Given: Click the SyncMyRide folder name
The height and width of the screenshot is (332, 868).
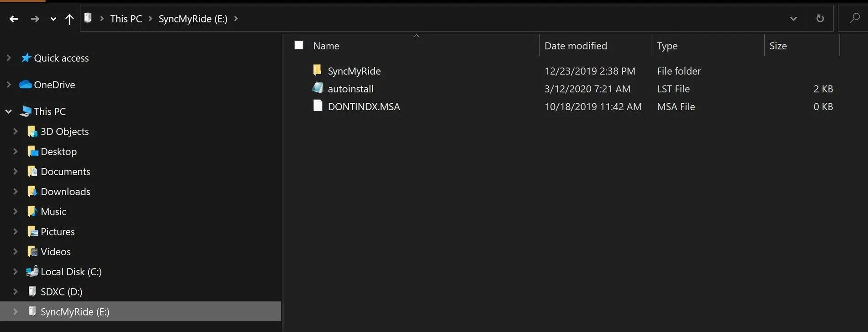Looking at the screenshot, I should 354,71.
